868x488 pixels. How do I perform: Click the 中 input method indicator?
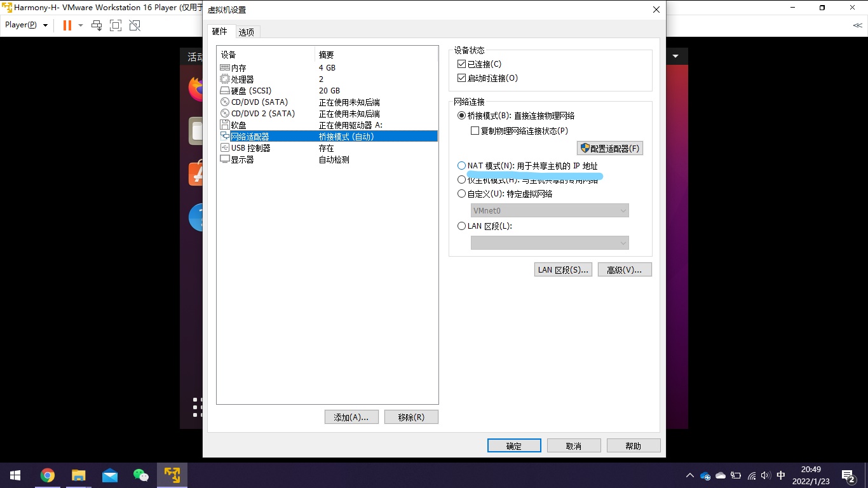pos(781,475)
